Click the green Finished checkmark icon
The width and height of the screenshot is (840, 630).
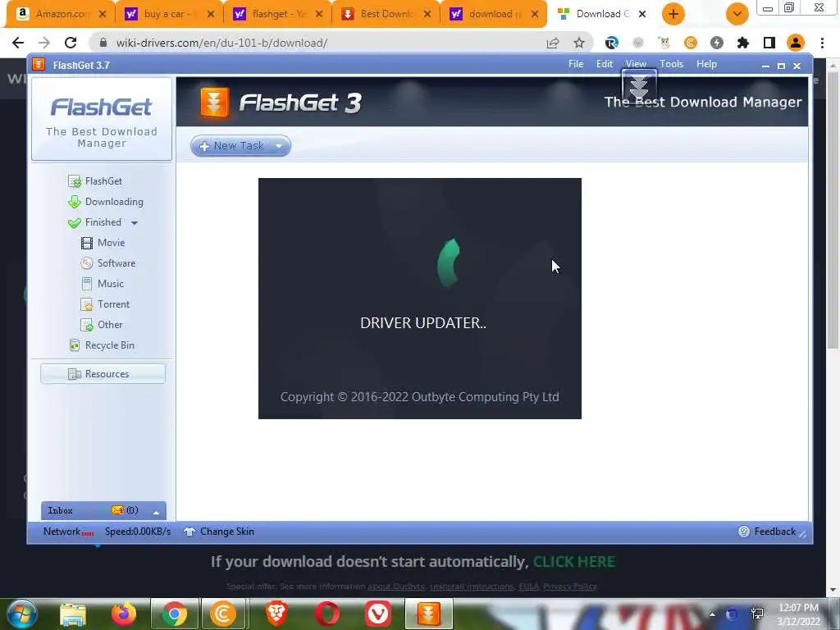tap(75, 223)
